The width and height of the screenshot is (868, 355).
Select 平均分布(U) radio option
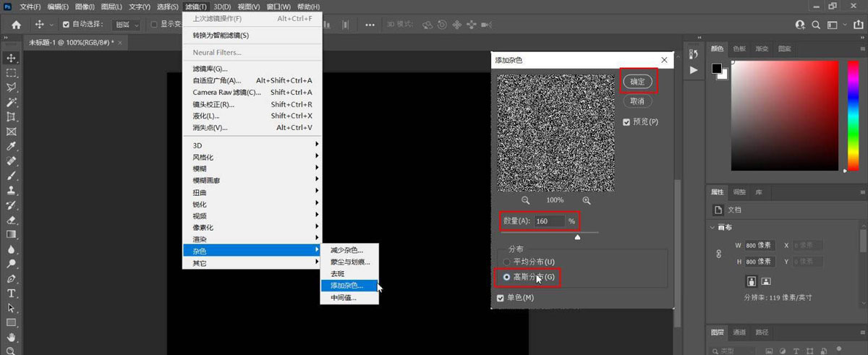506,261
